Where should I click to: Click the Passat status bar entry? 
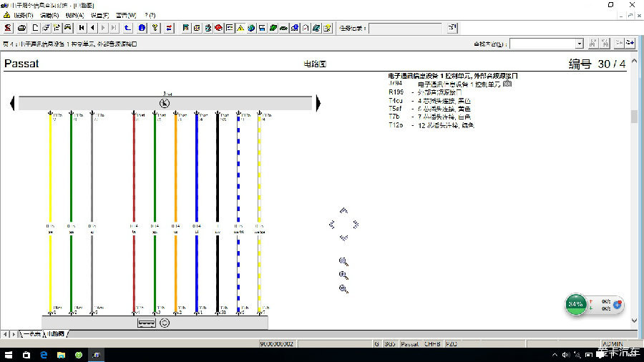(x=409, y=344)
